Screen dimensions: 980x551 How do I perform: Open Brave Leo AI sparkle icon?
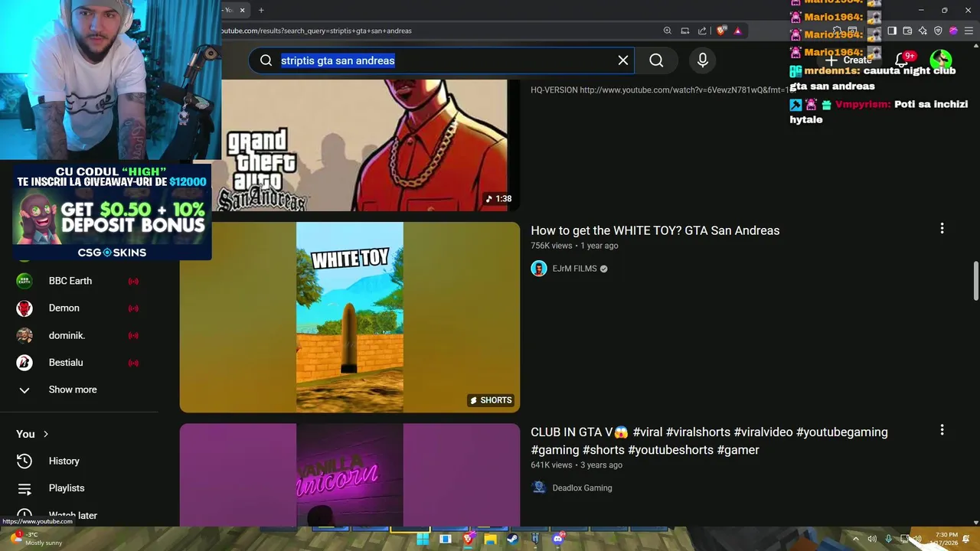pyautogui.click(x=923, y=31)
